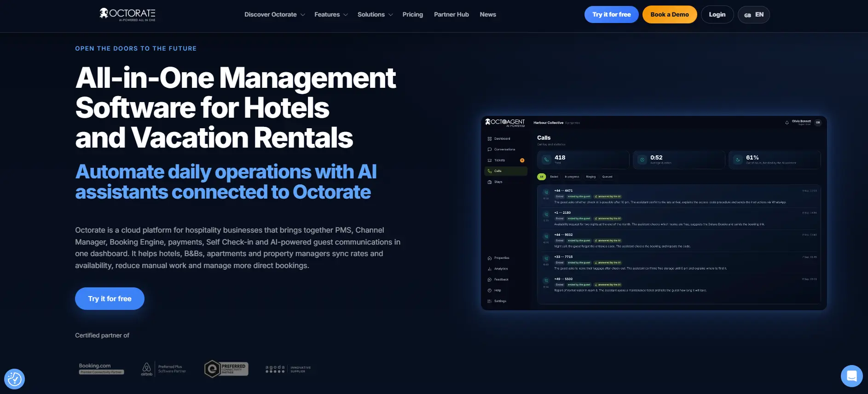Screen dimensions: 868x394
Task: Open the GB EN language selector
Action: [753, 15]
